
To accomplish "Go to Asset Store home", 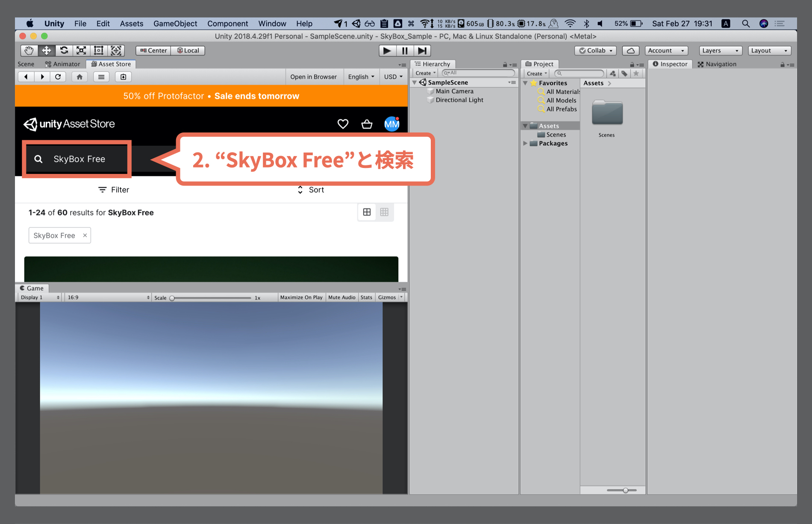I will point(79,77).
